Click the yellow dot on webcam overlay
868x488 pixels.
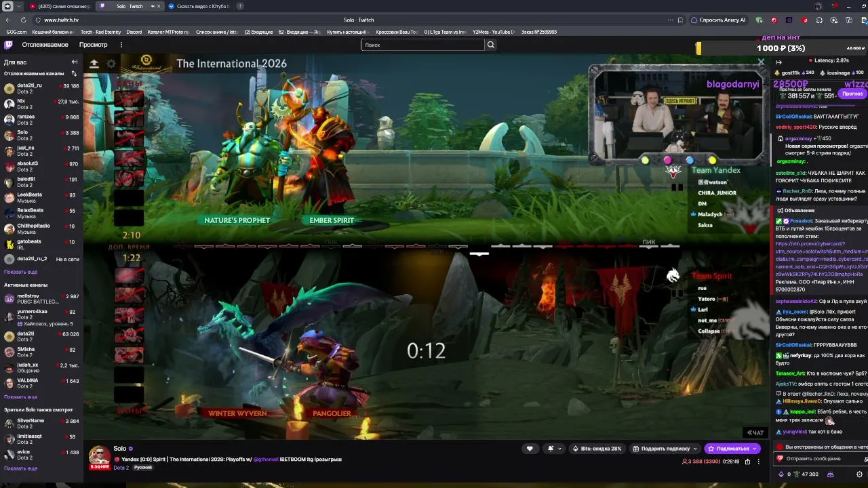click(712, 161)
